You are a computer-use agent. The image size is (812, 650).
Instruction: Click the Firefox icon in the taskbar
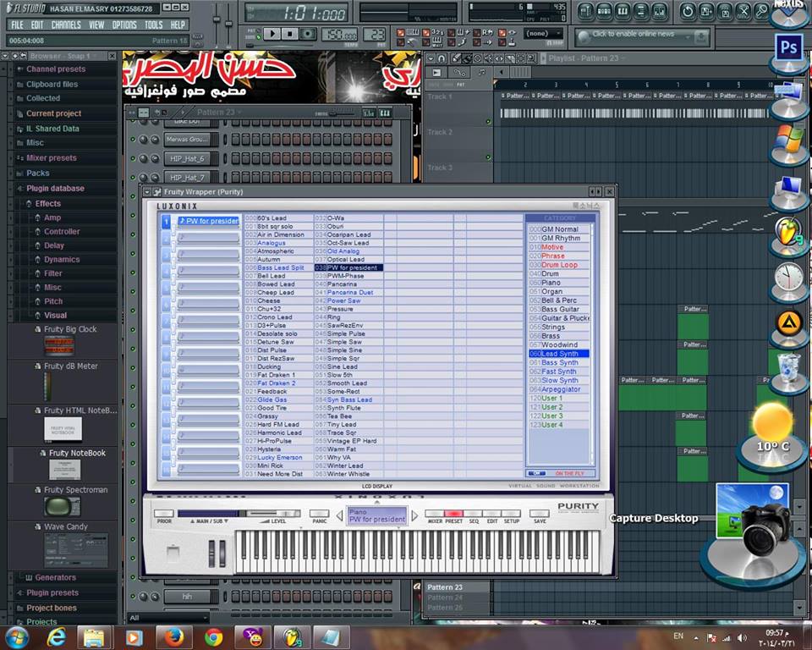[174, 636]
